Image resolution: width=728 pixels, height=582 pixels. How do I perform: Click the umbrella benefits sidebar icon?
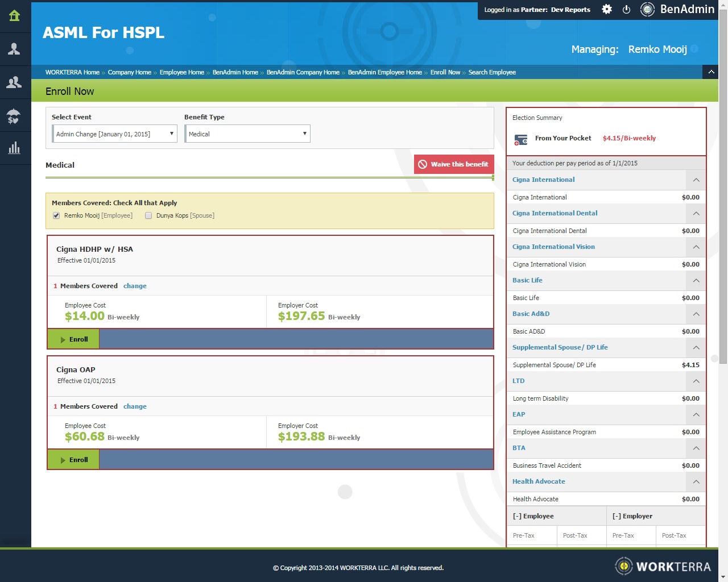click(15, 116)
